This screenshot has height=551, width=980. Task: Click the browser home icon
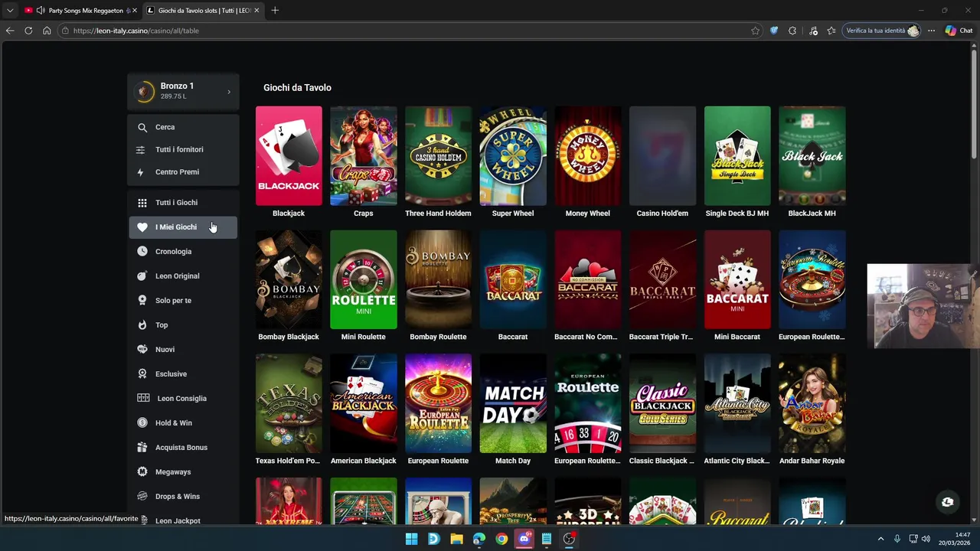(x=47, y=31)
